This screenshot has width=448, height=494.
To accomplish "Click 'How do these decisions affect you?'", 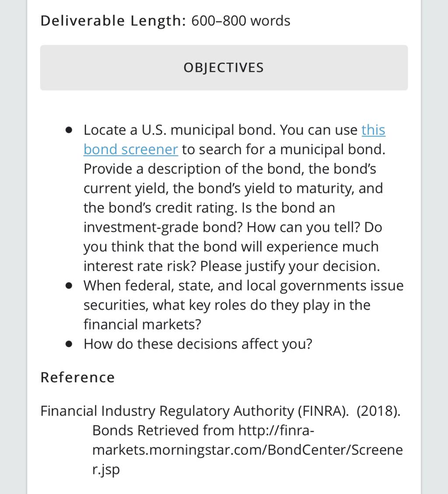I will coord(198,344).
